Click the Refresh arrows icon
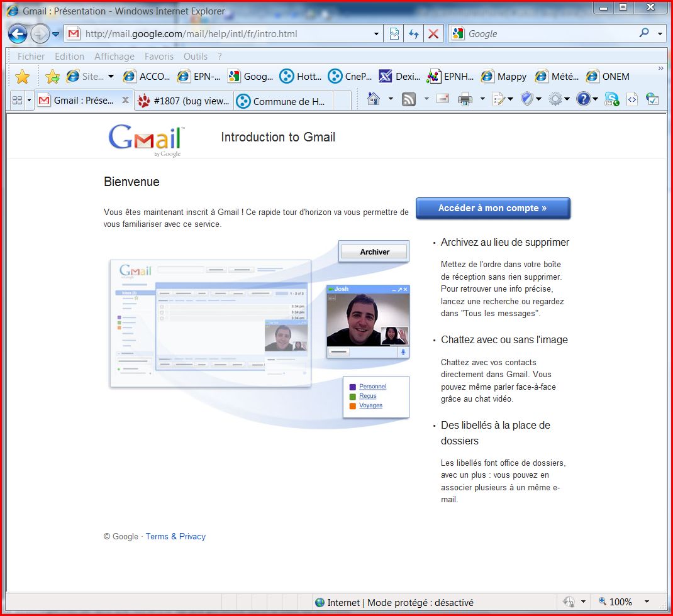This screenshot has height=616, width=673. (414, 34)
